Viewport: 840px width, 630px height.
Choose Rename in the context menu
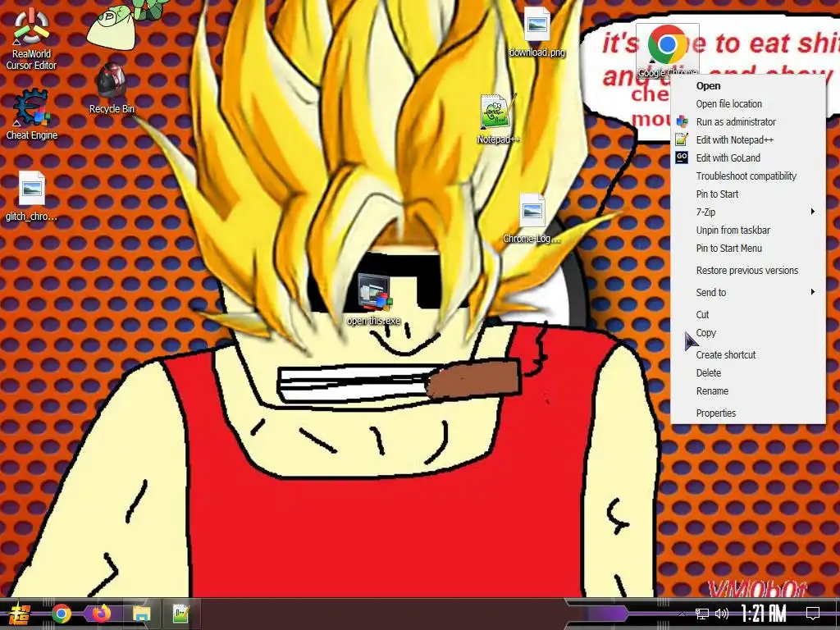pos(748,391)
